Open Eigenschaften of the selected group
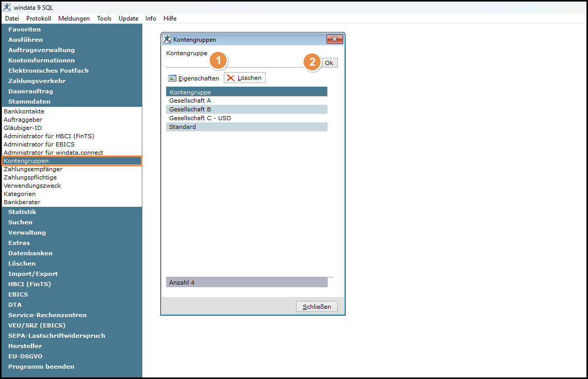This screenshot has height=379, width=588. (x=194, y=78)
